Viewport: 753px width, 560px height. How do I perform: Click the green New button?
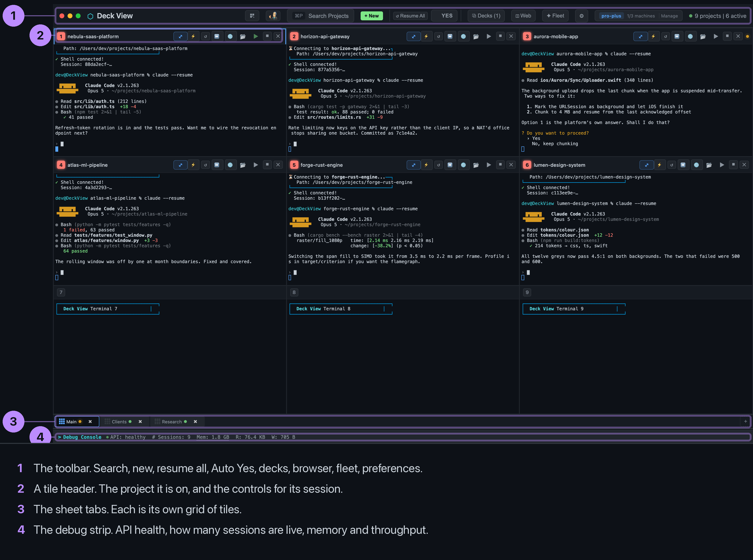pos(372,16)
